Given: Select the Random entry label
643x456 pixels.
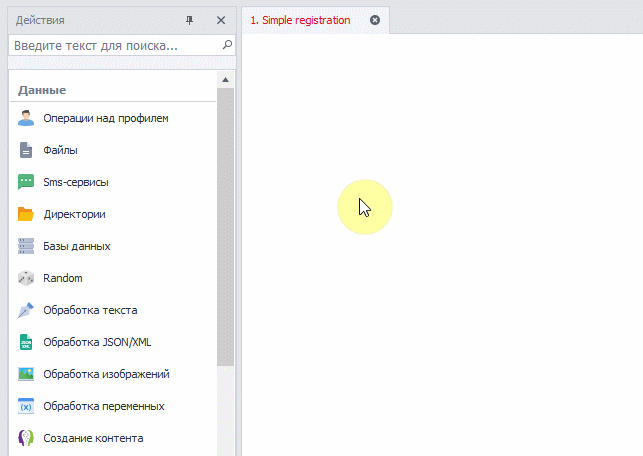Looking at the screenshot, I should coord(63,278).
